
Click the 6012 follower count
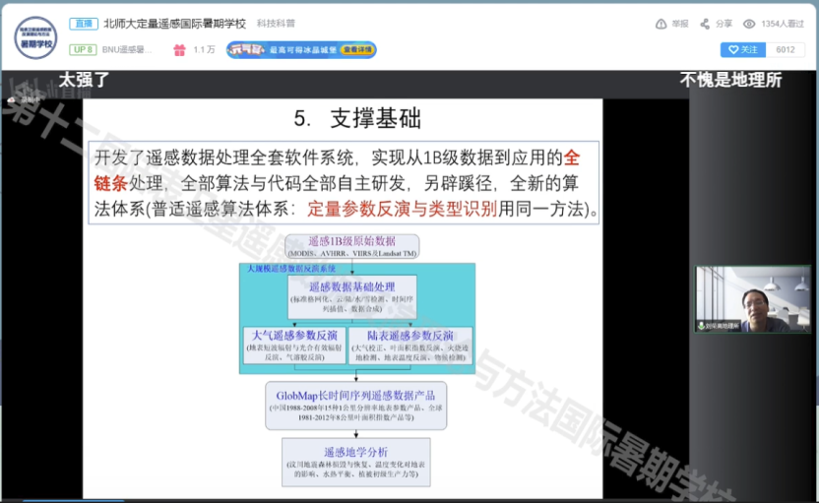click(785, 49)
